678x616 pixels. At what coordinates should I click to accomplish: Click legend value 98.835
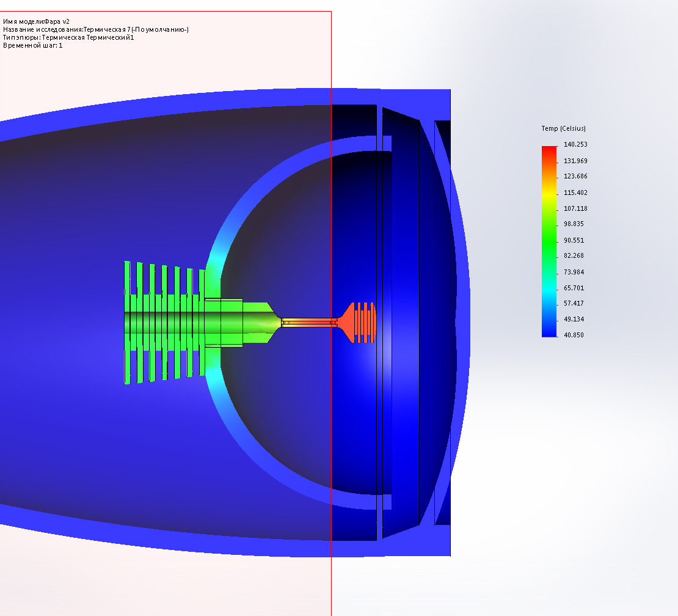pyautogui.click(x=574, y=224)
